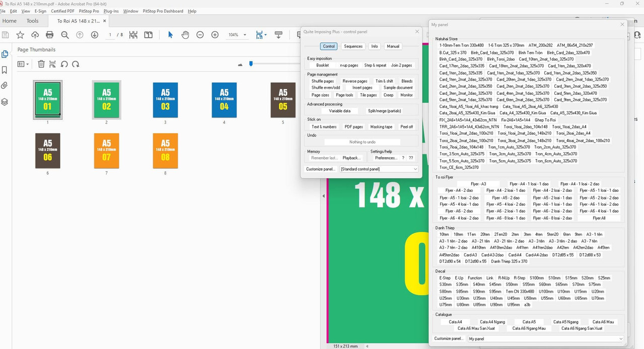This screenshot has width=644, height=349.
Task: Click the thumbnail size slider handle
Action: [251, 63]
